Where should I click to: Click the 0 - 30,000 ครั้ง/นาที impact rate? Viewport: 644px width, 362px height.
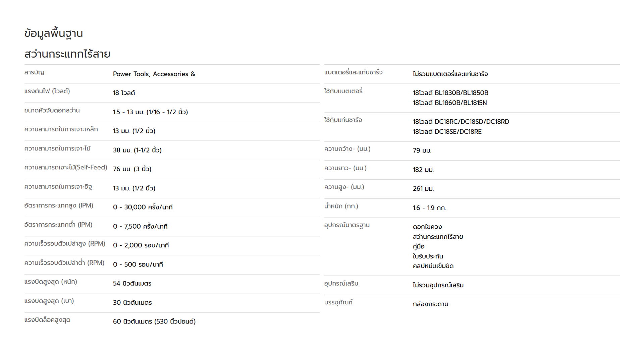(x=143, y=207)
